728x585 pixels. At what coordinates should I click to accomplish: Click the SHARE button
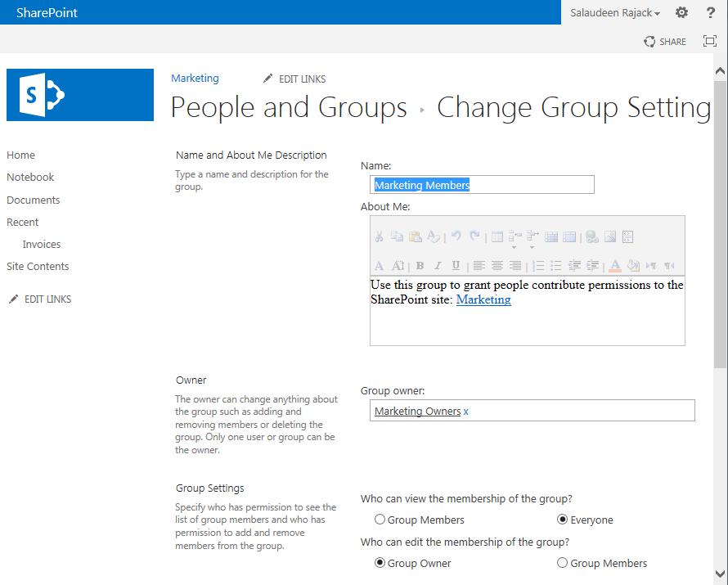click(x=664, y=42)
